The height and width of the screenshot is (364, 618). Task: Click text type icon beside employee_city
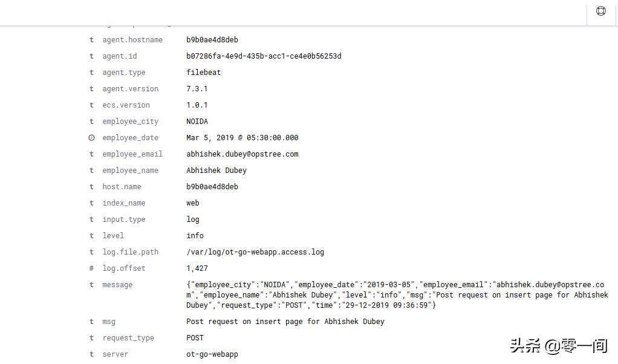click(91, 122)
